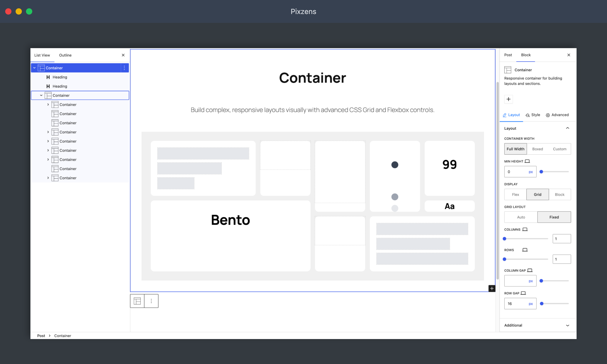Open options menu for selected Container row
Screen dimensions: 607x364
click(x=124, y=68)
